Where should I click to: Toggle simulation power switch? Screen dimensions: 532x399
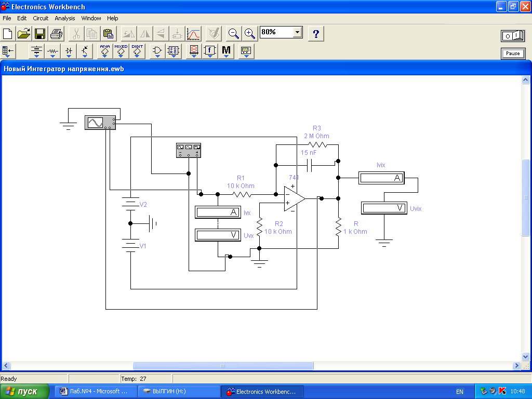(x=513, y=36)
